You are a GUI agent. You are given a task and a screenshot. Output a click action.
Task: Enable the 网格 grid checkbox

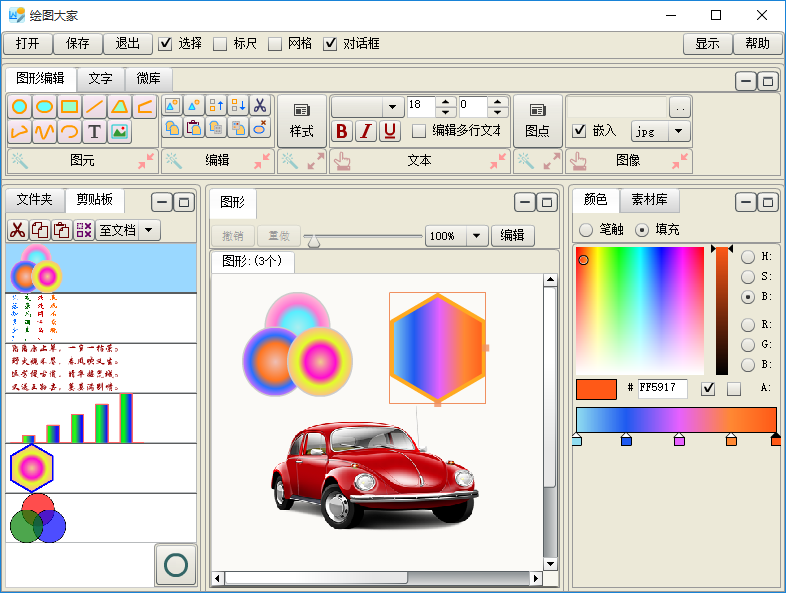point(275,44)
